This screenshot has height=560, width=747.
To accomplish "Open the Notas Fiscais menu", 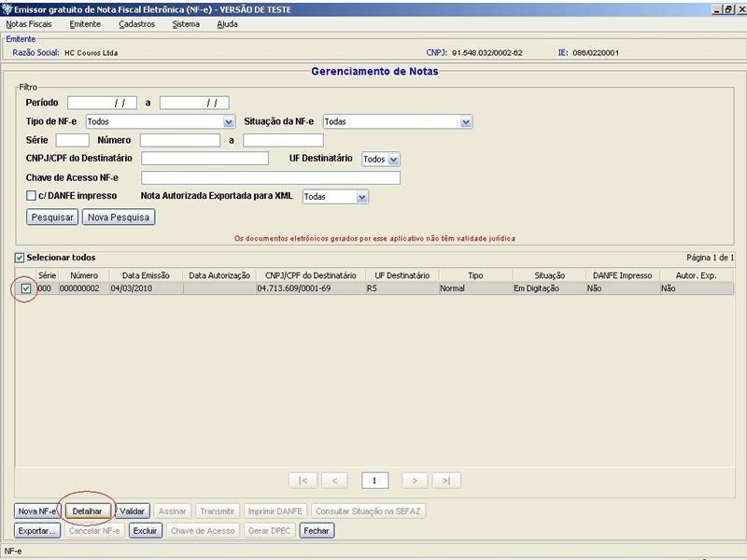I will point(29,24).
